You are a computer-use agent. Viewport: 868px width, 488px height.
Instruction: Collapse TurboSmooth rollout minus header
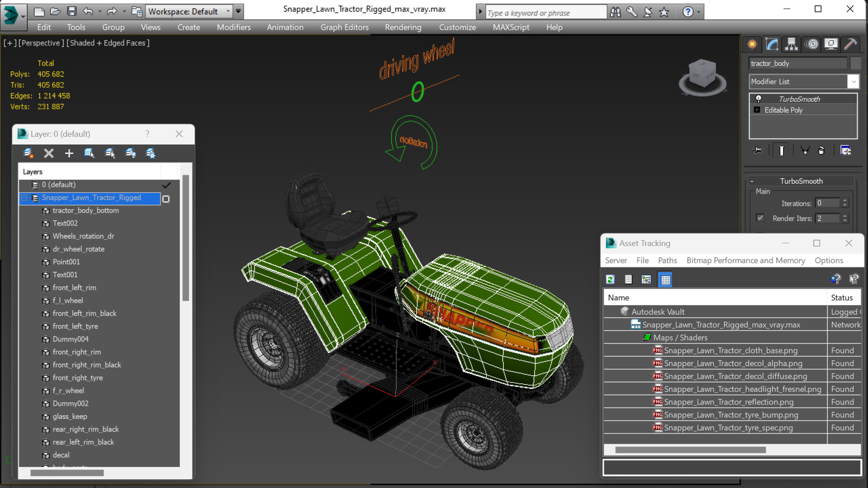click(752, 181)
